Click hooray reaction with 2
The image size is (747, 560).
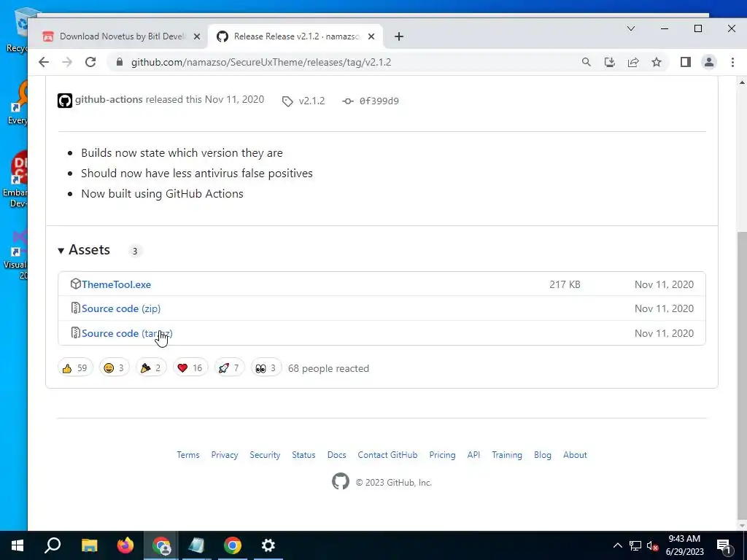(x=151, y=368)
